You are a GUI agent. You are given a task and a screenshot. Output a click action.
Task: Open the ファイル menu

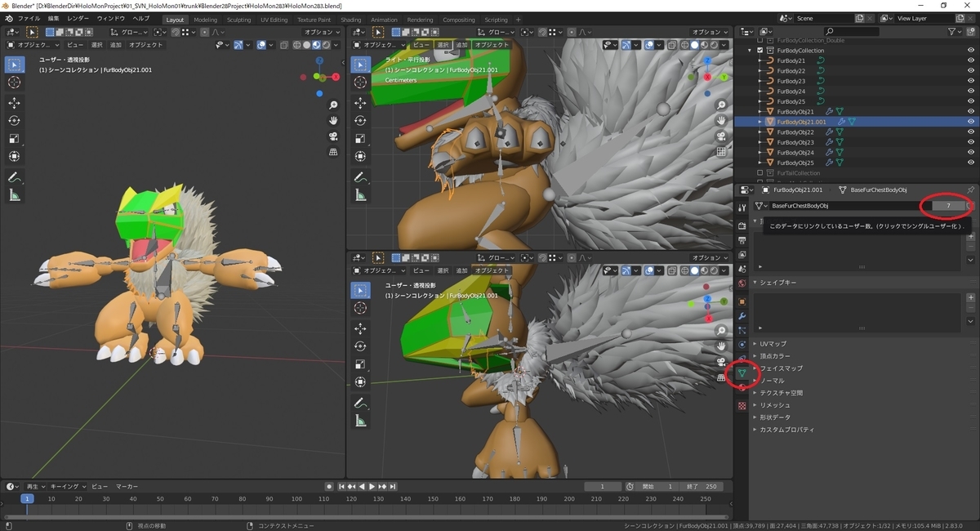coord(29,19)
